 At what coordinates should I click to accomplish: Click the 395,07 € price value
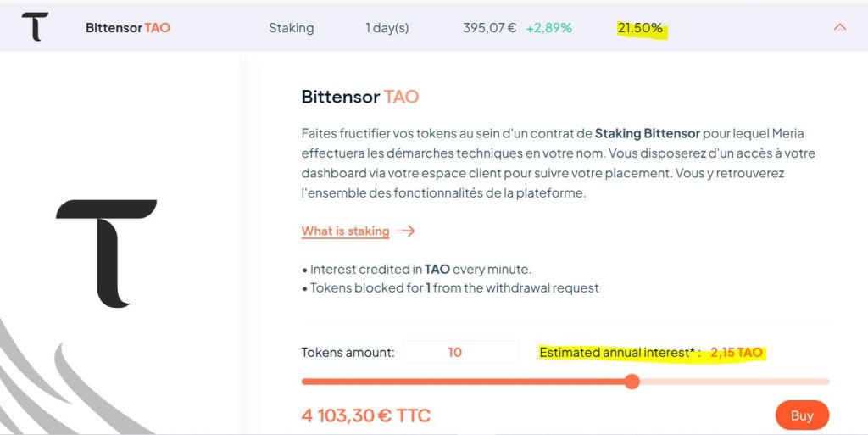[489, 28]
